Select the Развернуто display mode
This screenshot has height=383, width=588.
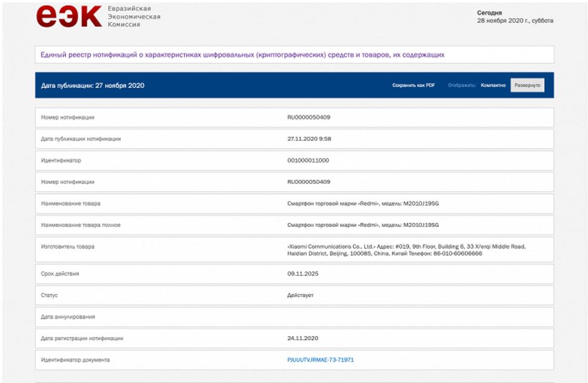coord(527,85)
